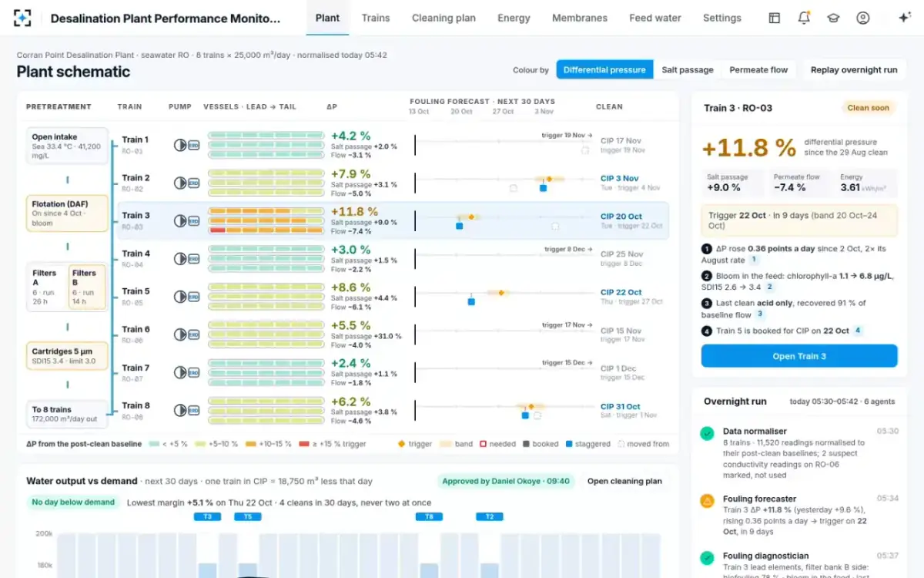Image resolution: width=924 pixels, height=578 pixels.
Task: Open citation 3 for last clean
Action: tap(760, 314)
